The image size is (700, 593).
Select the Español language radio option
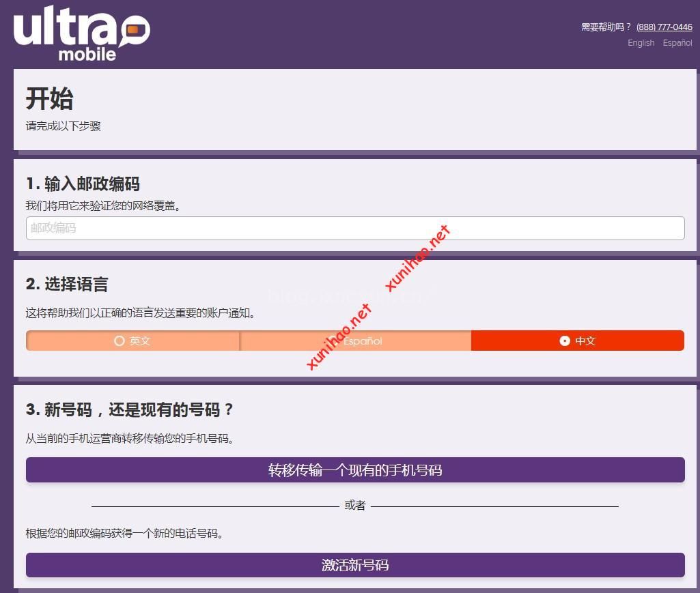356,341
